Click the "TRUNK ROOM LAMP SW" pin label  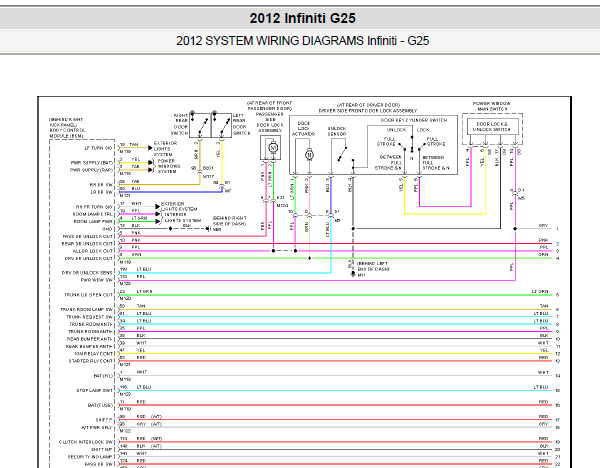click(86, 310)
